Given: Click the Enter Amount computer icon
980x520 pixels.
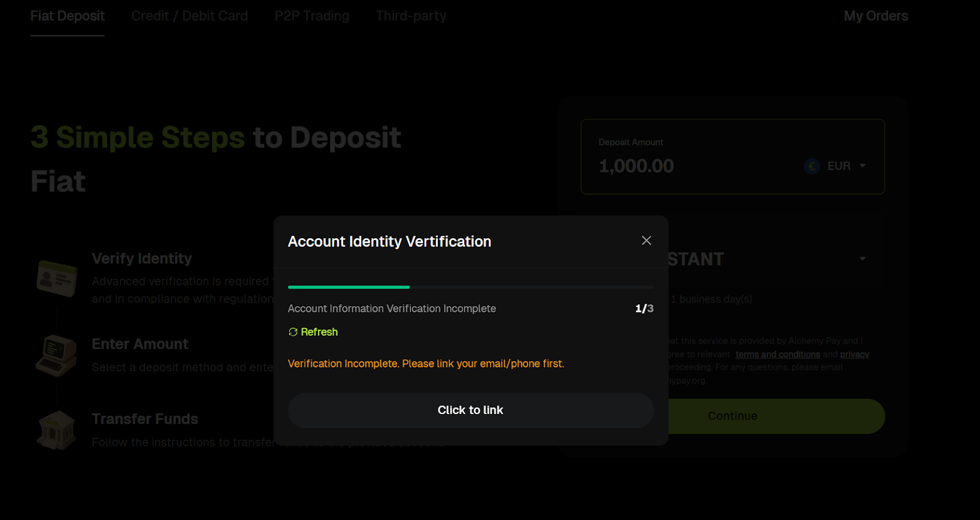Looking at the screenshot, I should [56, 355].
